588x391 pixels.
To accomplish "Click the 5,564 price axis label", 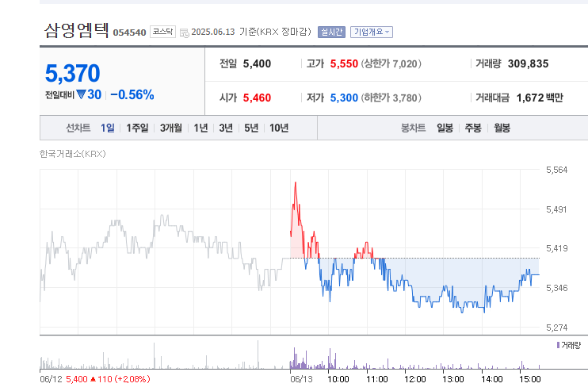I will point(557,170).
